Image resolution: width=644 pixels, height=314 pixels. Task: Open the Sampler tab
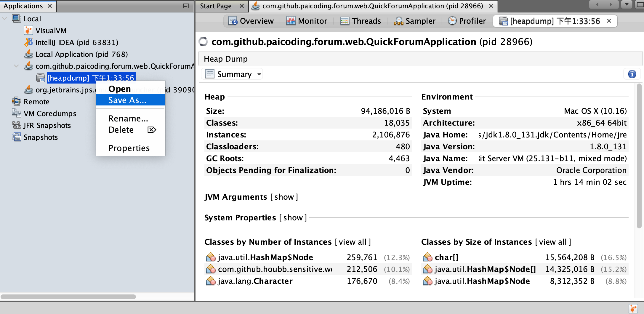(415, 21)
